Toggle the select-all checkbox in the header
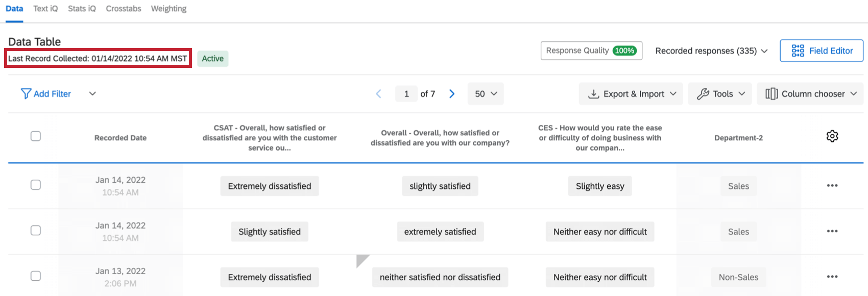The width and height of the screenshot is (868, 296). [x=36, y=136]
